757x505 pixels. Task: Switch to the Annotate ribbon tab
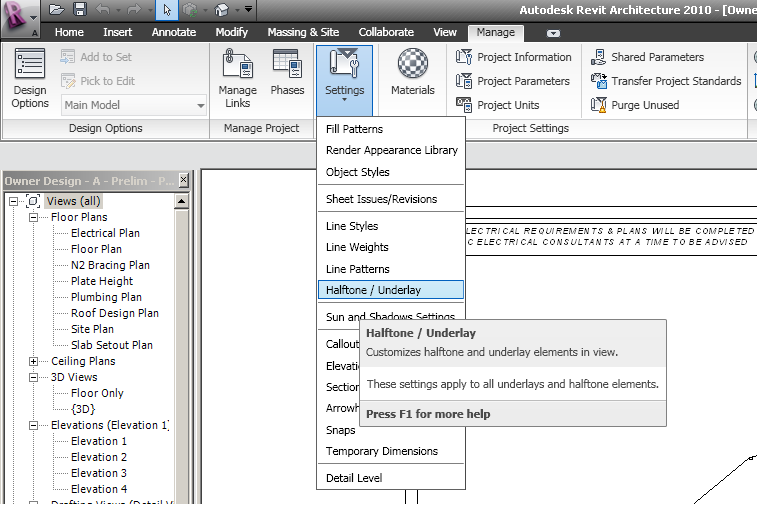pyautogui.click(x=174, y=32)
